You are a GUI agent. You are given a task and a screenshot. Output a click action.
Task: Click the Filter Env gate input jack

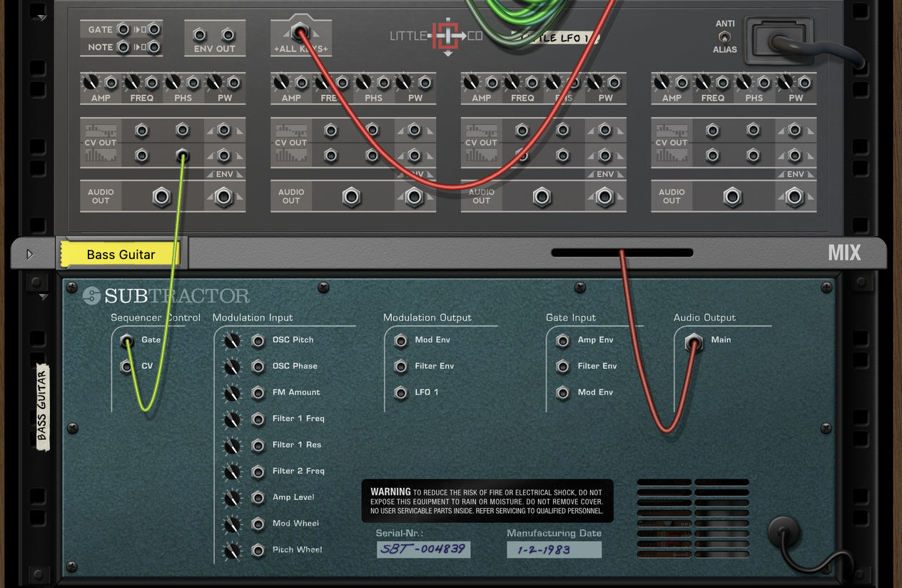point(563,367)
